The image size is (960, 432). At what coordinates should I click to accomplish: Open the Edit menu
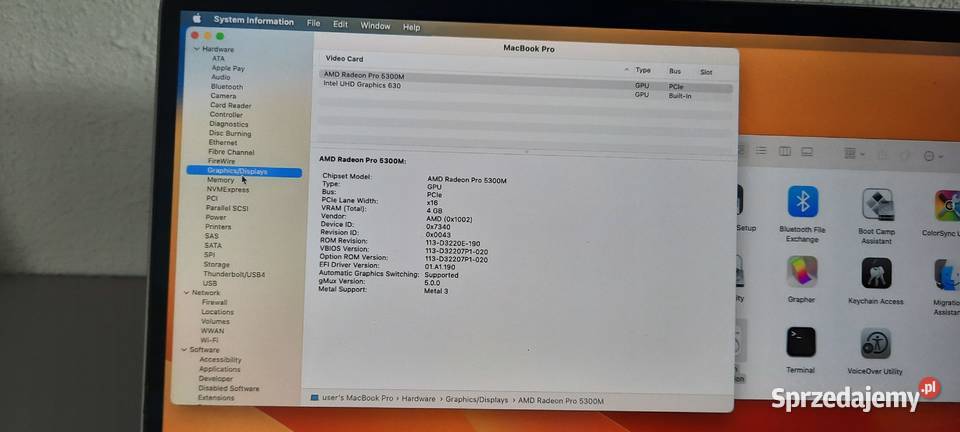[x=340, y=24]
